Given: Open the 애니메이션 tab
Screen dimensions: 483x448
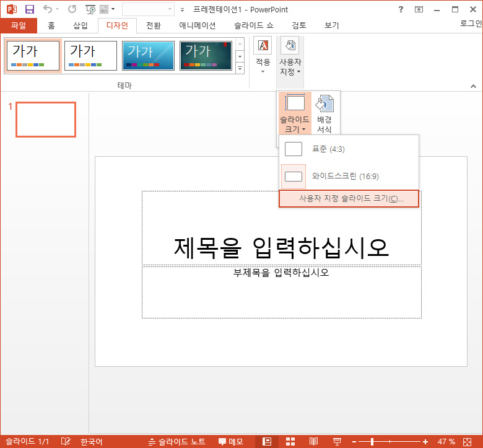Looking at the screenshot, I should click(x=198, y=25).
